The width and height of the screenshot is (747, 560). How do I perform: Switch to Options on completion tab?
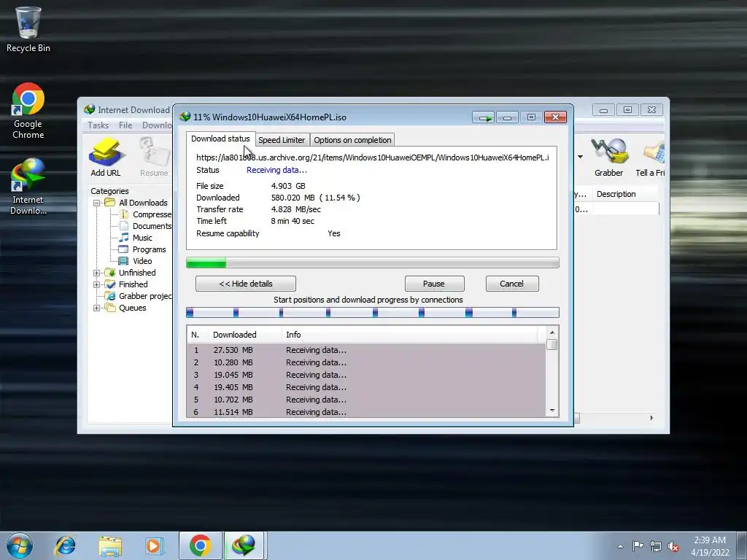tap(352, 140)
